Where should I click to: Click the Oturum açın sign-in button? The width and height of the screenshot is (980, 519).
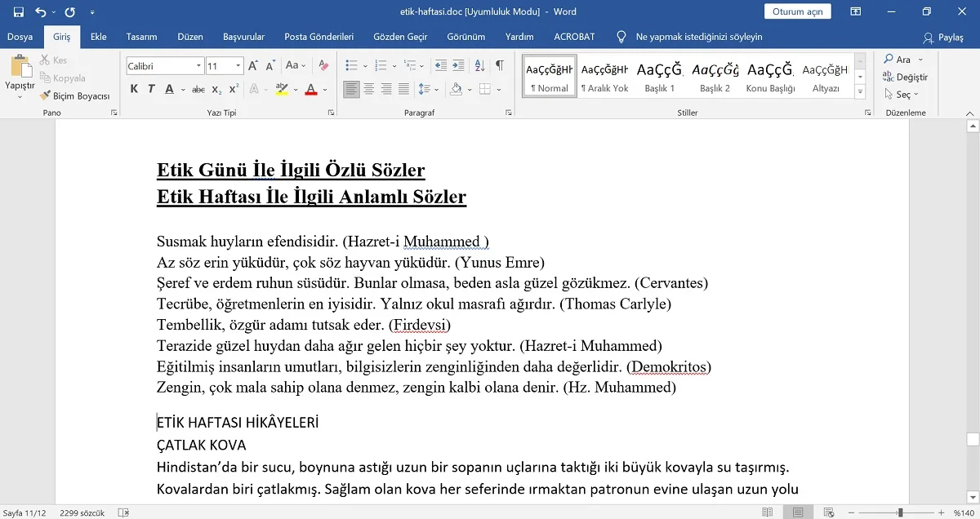tap(798, 11)
